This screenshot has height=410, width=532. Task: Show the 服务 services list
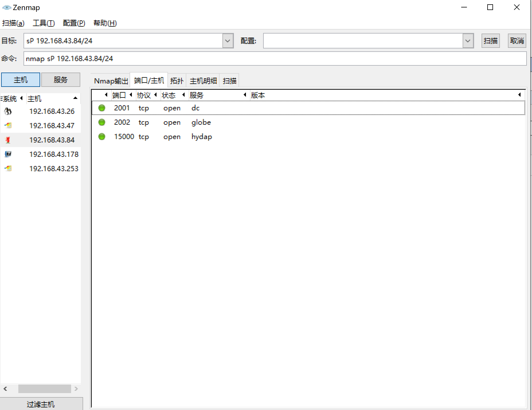pyautogui.click(x=61, y=80)
